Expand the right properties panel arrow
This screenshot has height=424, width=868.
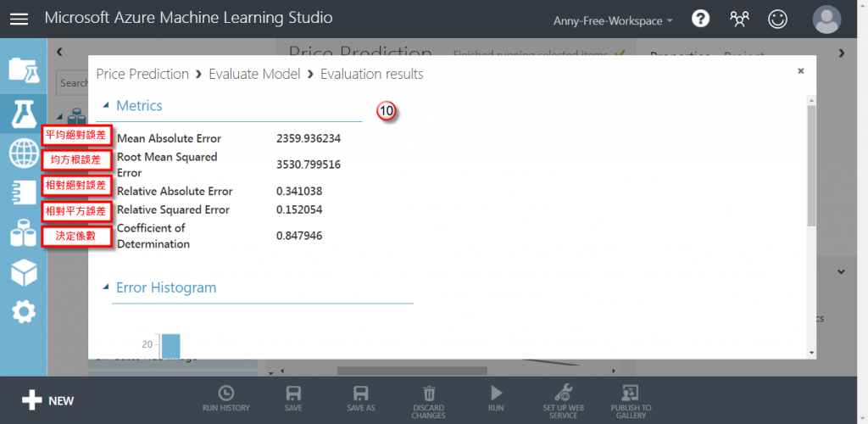point(842,53)
